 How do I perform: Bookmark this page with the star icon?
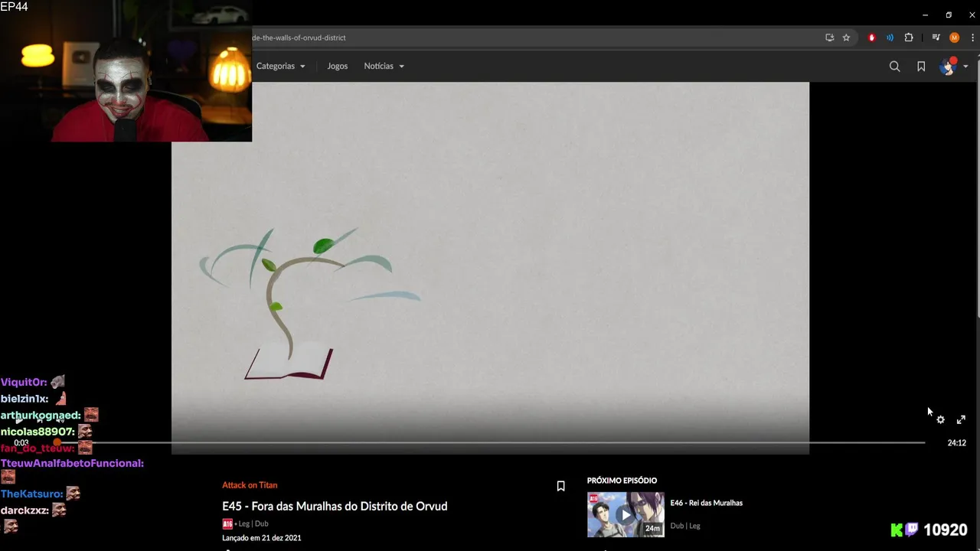(846, 37)
